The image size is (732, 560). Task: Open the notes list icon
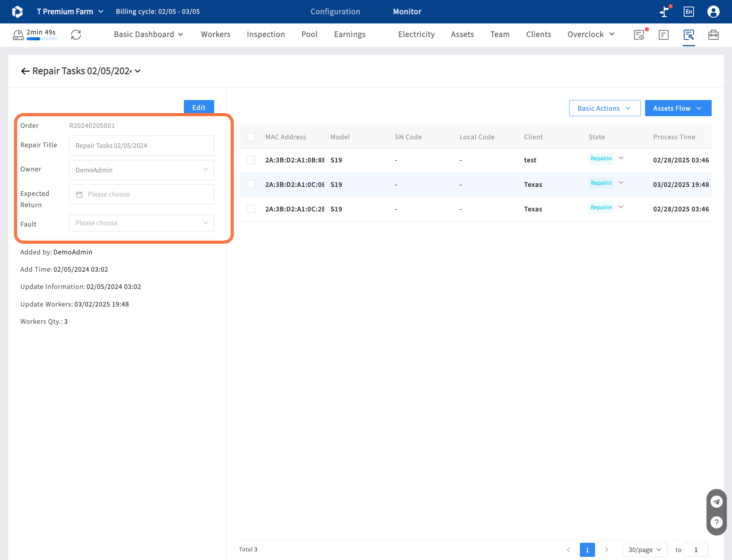click(x=664, y=35)
